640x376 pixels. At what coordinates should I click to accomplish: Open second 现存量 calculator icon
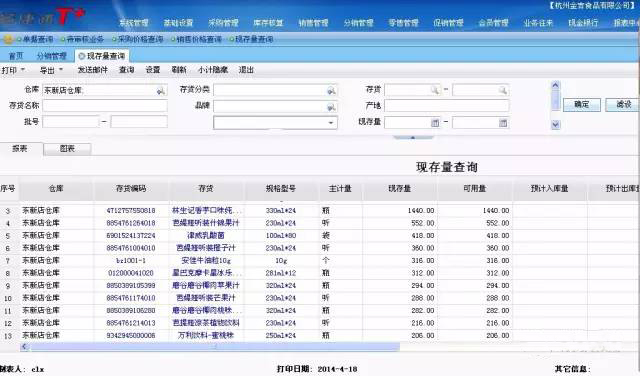[x=503, y=123]
